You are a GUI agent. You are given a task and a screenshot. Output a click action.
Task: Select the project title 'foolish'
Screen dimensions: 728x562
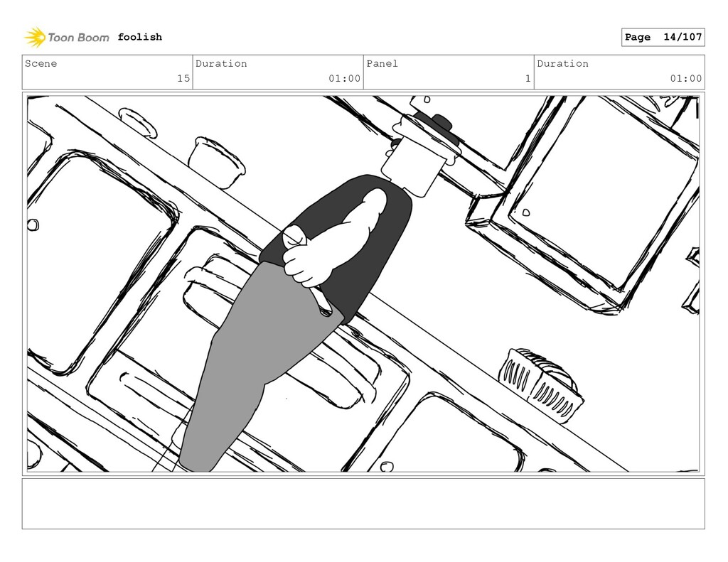(140, 37)
